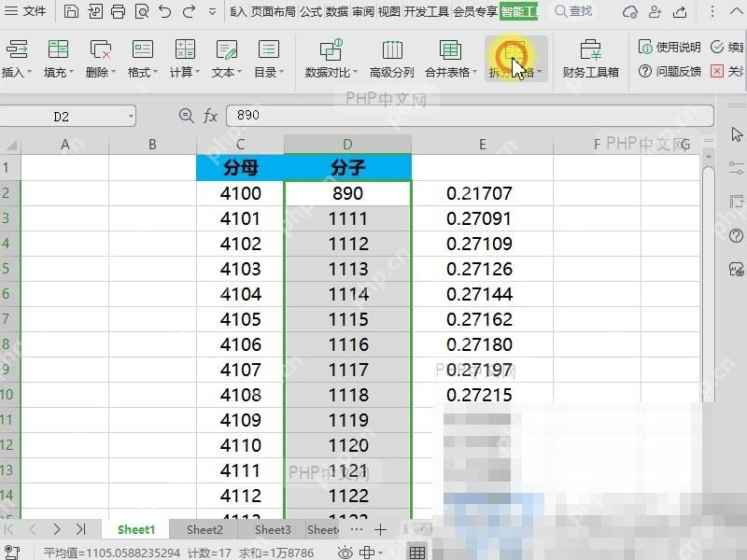The width and height of the screenshot is (747, 560).
Task: Switch to the 公式 tab
Action: (311, 11)
